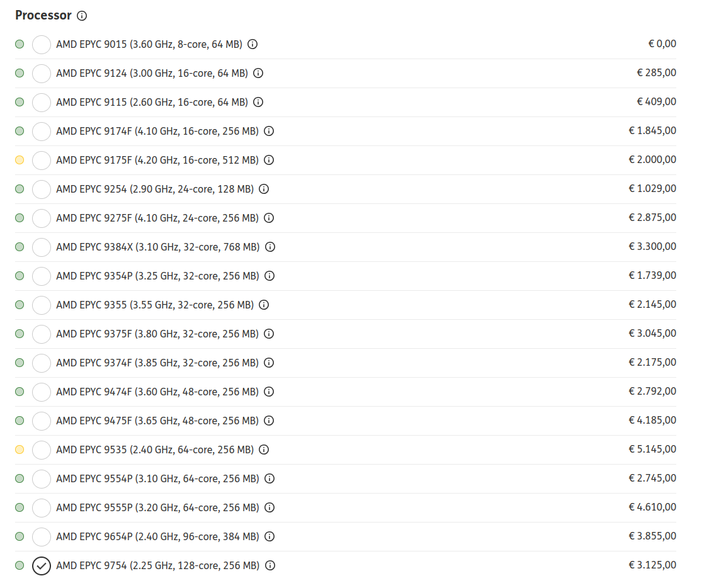This screenshot has height=588, width=709.
Task: Click the € 285,00 price
Action: point(657,73)
